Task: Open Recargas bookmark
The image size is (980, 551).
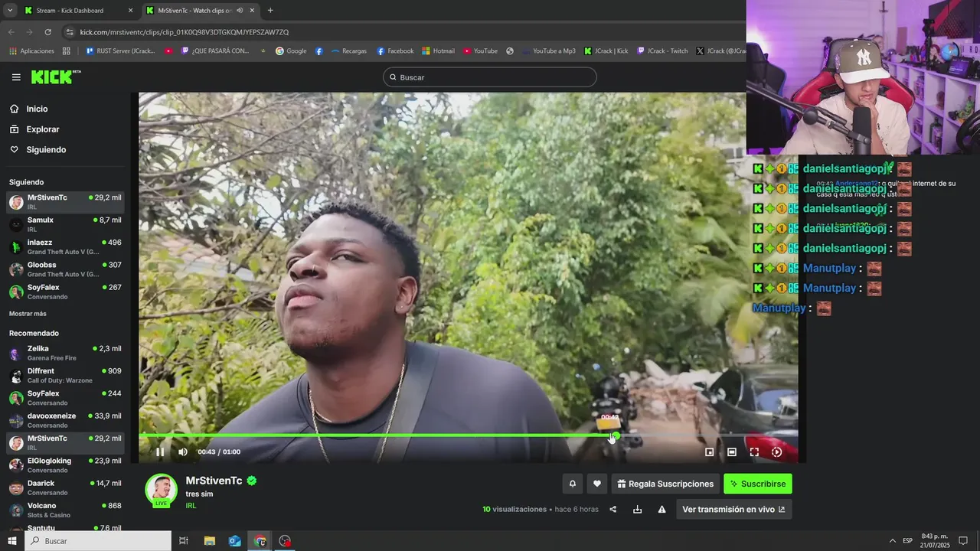Action: pyautogui.click(x=348, y=51)
